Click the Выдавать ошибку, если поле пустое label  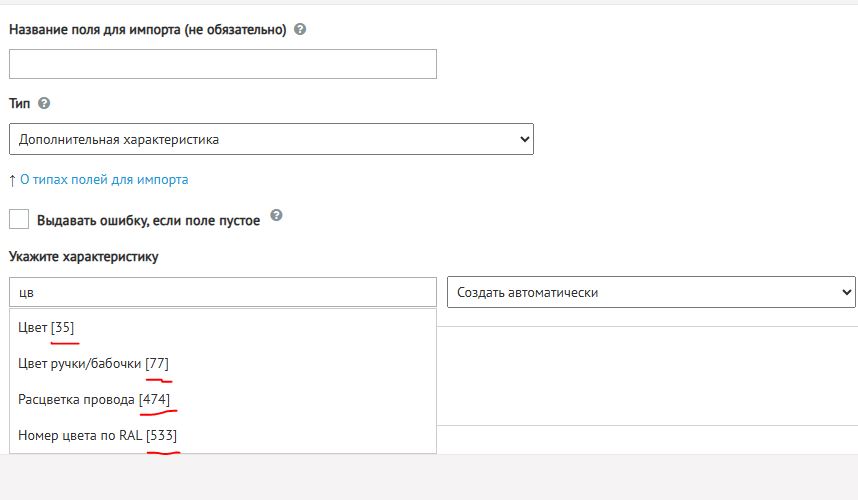[148, 220]
